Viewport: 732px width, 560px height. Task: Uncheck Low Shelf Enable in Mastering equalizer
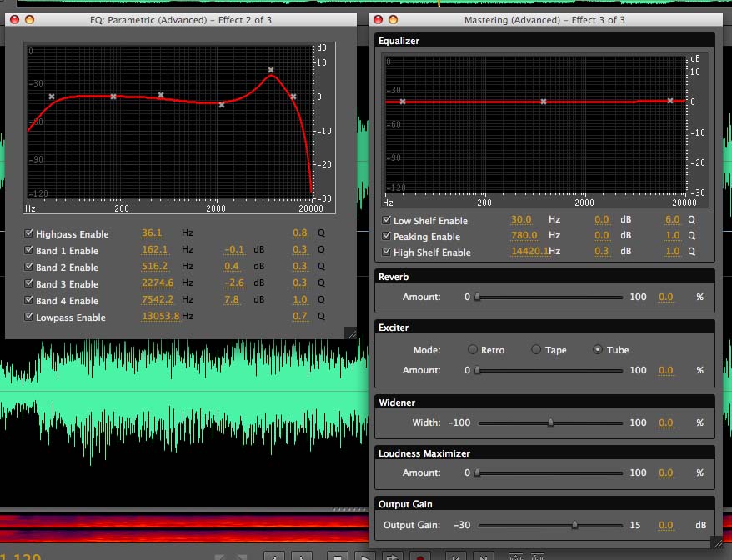pyautogui.click(x=386, y=221)
